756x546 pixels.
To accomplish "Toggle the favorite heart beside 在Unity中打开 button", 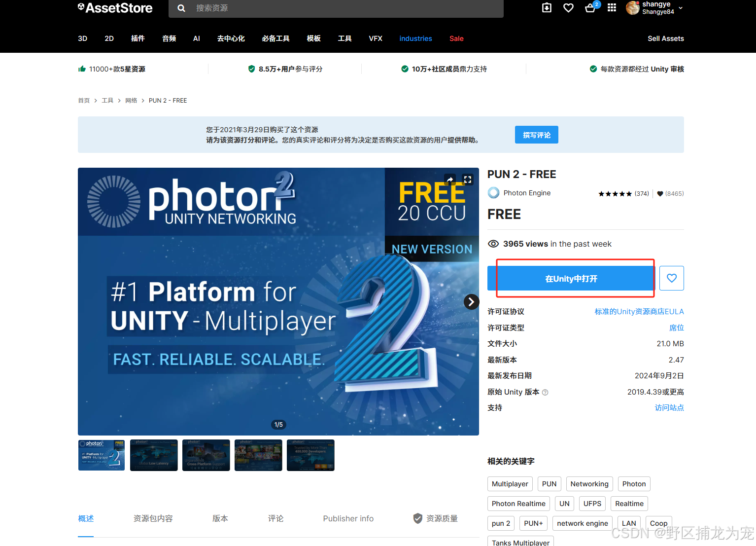I will pos(671,278).
